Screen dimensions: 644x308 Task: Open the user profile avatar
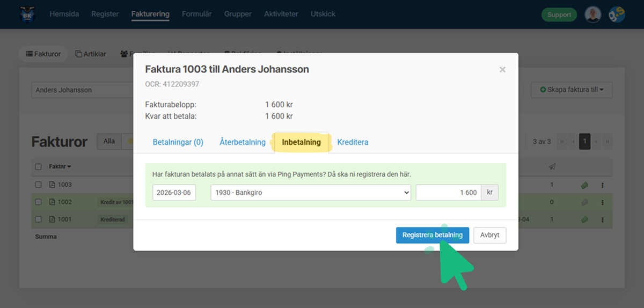coord(592,14)
